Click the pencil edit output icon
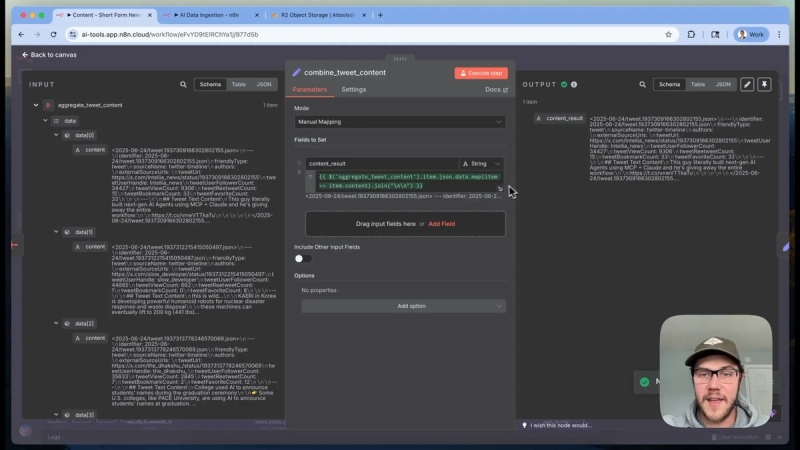The height and width of the screenshot is (450, 800). [747, 85]
